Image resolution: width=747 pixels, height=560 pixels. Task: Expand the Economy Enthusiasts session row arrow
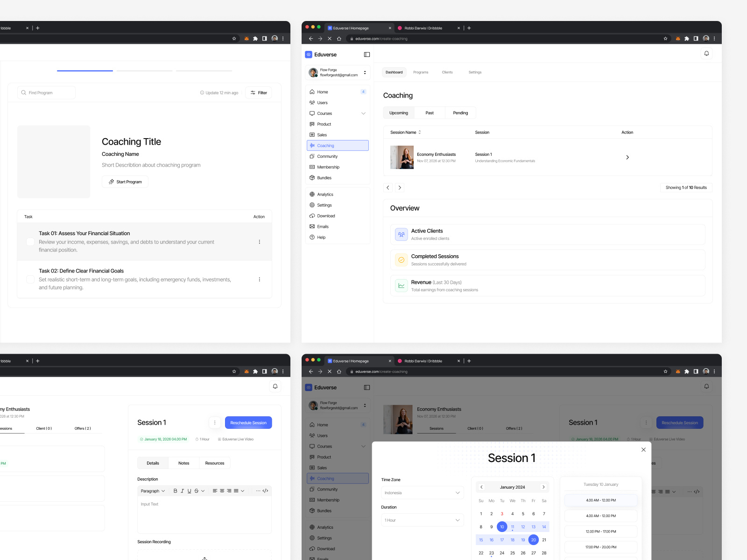(627, 157)
